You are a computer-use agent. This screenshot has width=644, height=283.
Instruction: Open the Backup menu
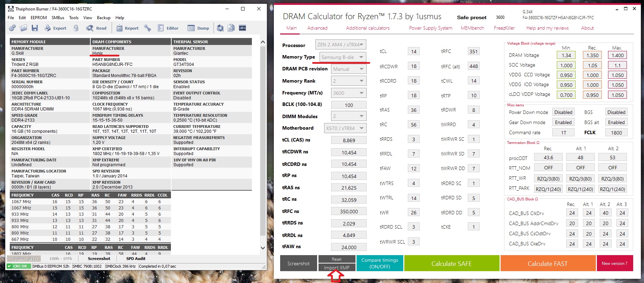(x=104, y=18)
